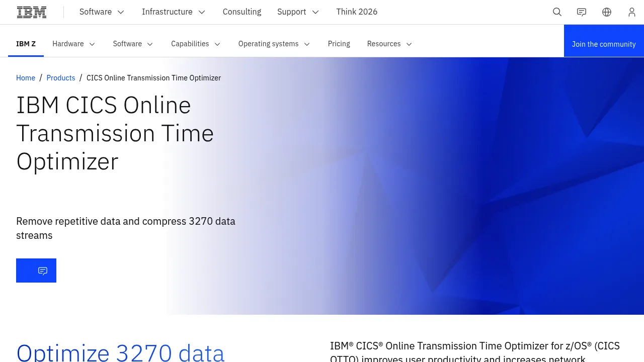Expand the Resources submenu
Screen dimensions: 644x362
click(389, 44)
